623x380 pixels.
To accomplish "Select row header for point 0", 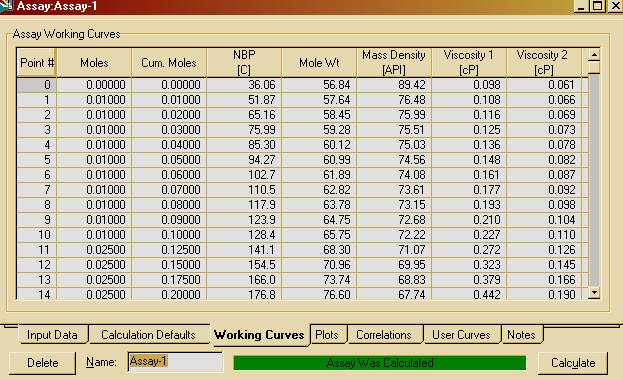I will coord(37,85).
